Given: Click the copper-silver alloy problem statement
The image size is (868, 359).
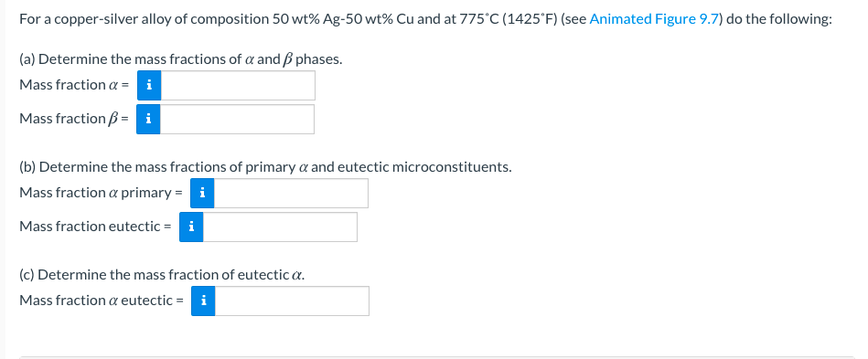Looking at the screenshot, I should 425,19.
